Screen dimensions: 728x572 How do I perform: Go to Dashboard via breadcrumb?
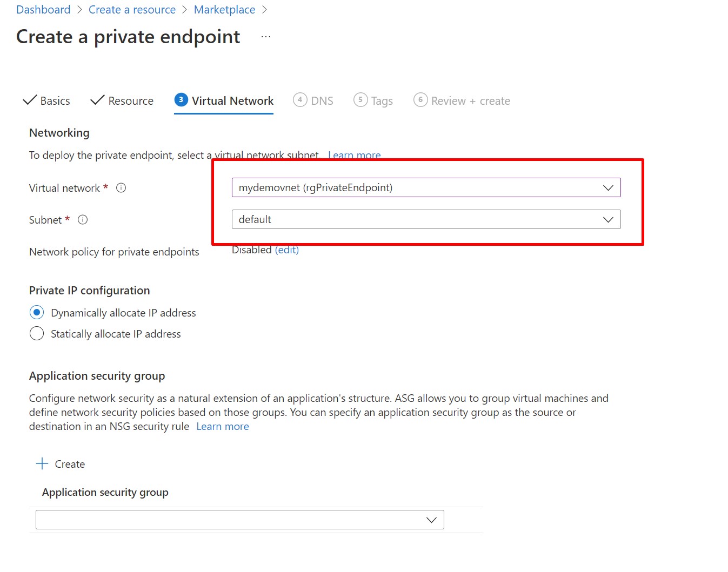click(43, 10)
